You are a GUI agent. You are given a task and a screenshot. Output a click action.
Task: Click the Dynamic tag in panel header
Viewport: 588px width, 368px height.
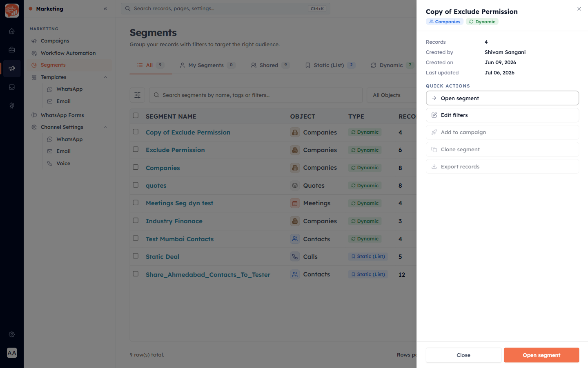click(482, 22)
